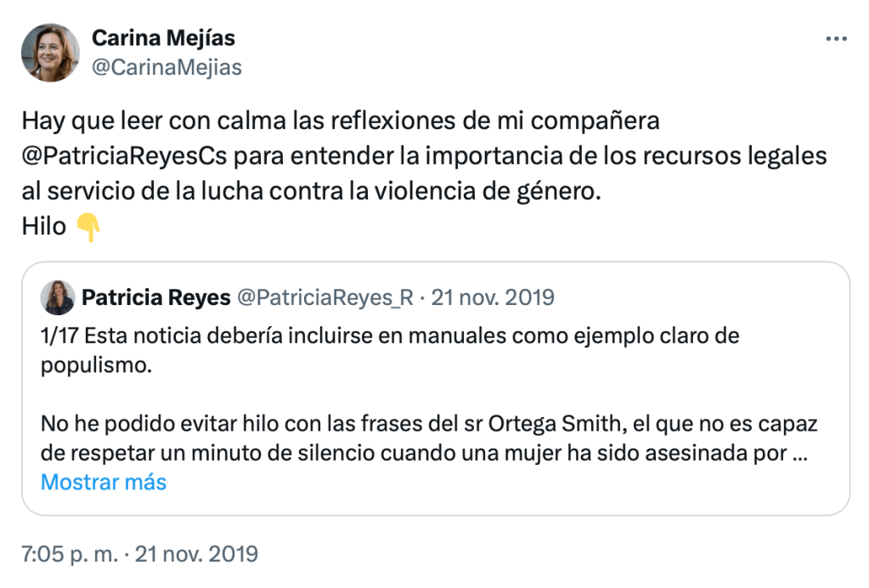Select the @PatriciaReyes_R handle
The height and width of the screenshot is (588, 869).
click(x=324, y=297)
